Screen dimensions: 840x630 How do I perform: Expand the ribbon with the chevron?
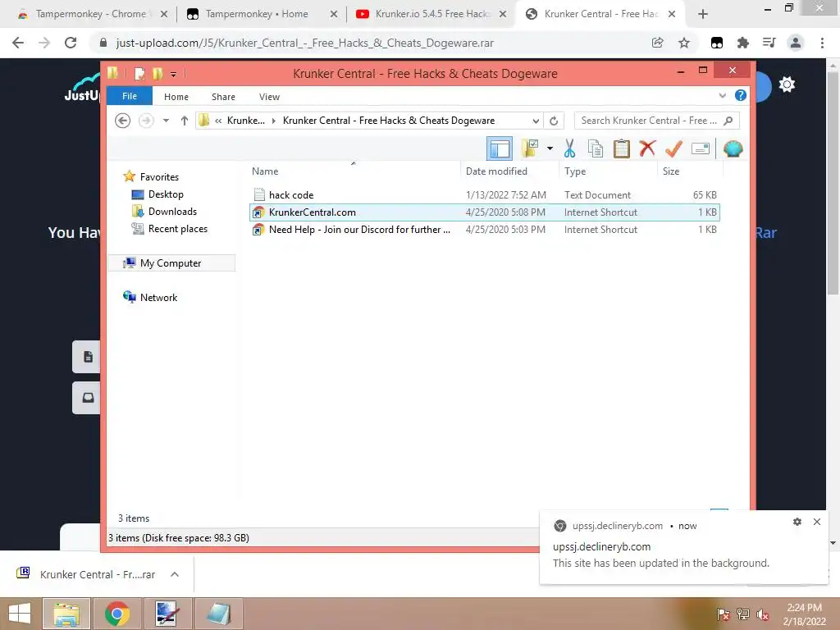click(722, 95)
